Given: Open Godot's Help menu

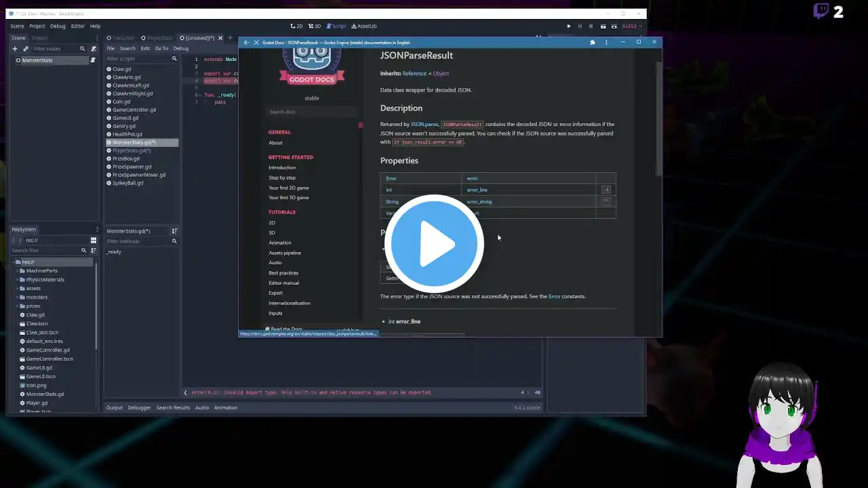Looking at the screenshot, I should [x=95, y=26].
